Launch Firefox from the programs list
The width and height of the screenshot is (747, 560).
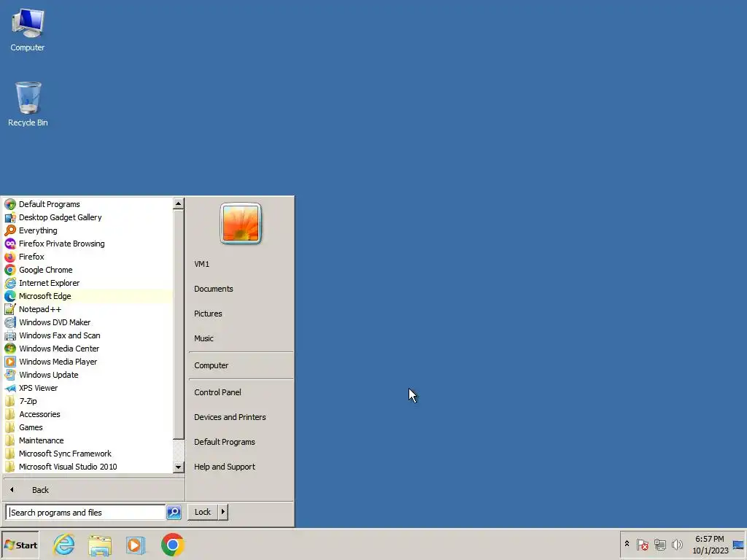(88, 257)
